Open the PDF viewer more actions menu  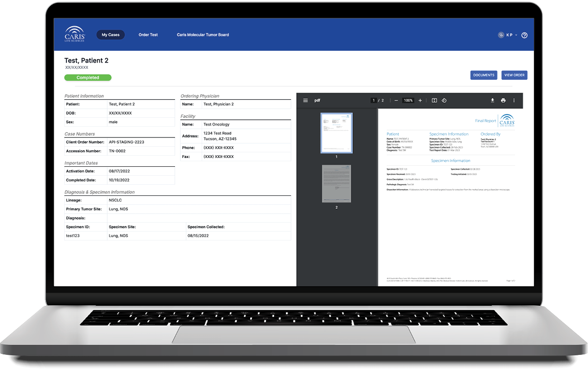(514, 100)
